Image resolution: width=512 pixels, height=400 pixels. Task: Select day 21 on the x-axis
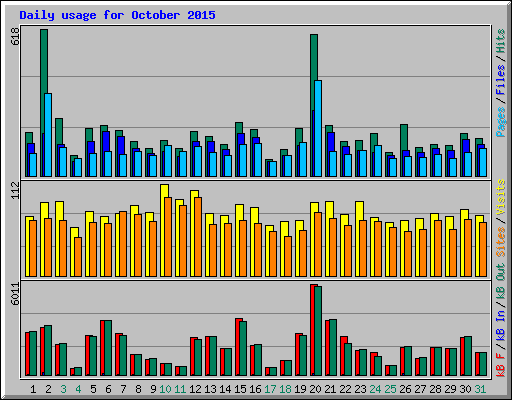(x=330, y=389)
